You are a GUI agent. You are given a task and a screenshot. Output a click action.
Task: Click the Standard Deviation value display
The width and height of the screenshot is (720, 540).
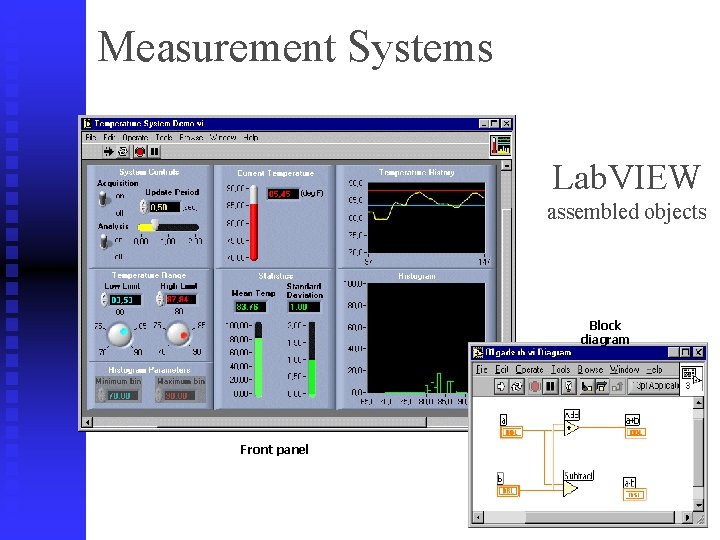pyautogui.click(x=304, y=307)
